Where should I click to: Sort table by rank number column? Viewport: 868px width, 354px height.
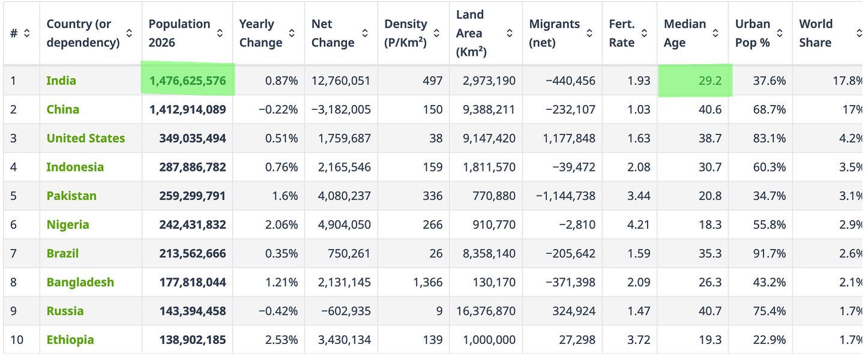point(26,34)
